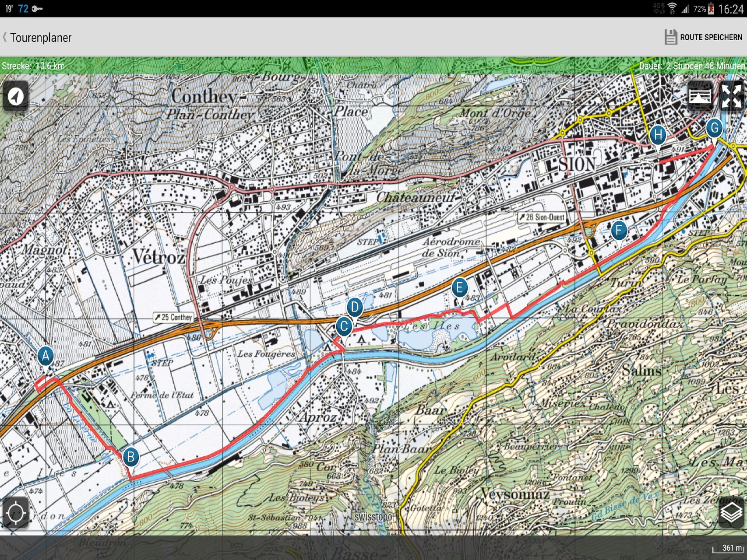Tap the VPN key icon in status bar
The image size is (747, 560).
[x=37, y=8]
